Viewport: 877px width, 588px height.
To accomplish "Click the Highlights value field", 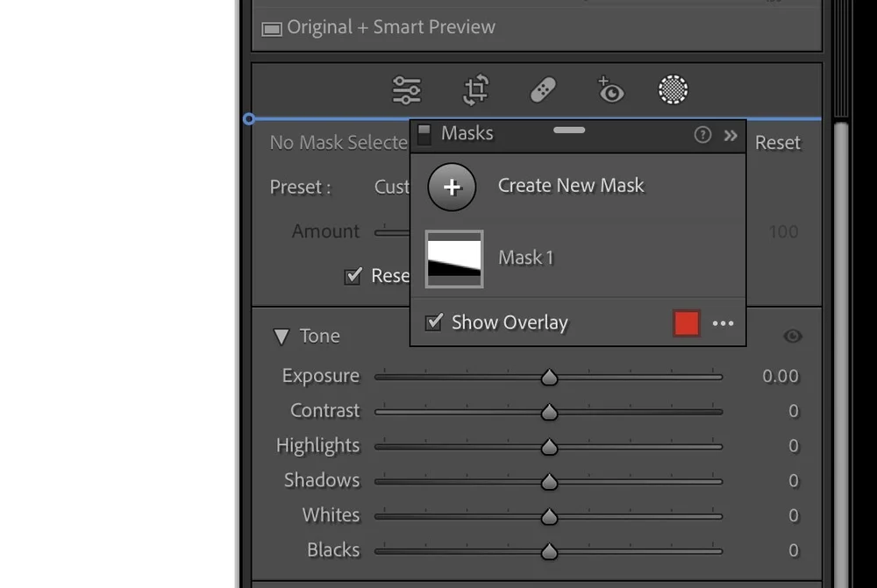I will coord(793,446).
